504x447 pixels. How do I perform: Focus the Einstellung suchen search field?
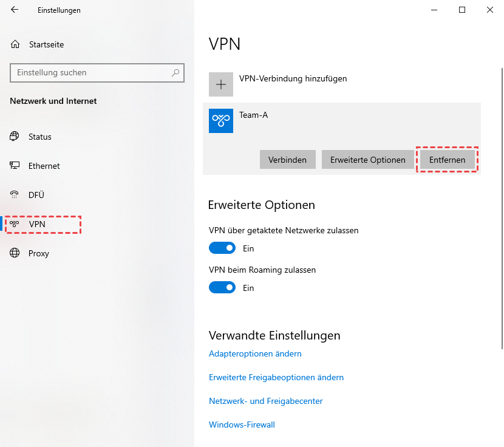pos(91,73)
